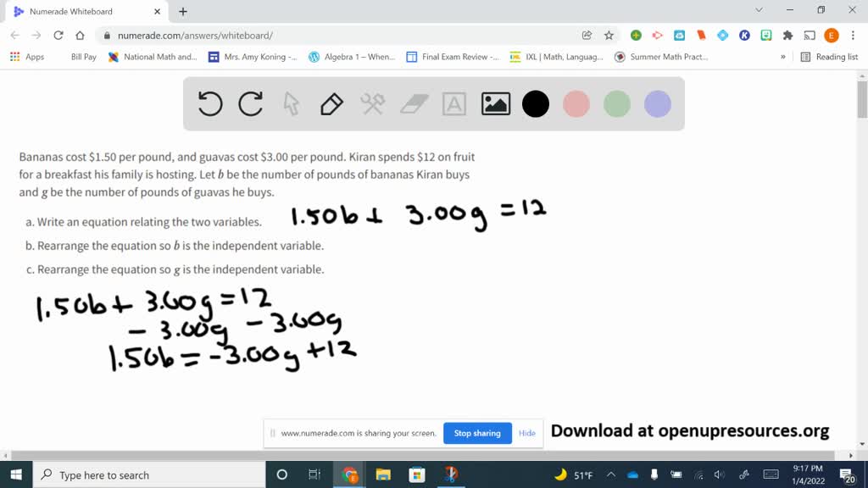Choose the eraser tool
Image resolution: width=868 pixels, height=488 pixels.
coord(414,104)
